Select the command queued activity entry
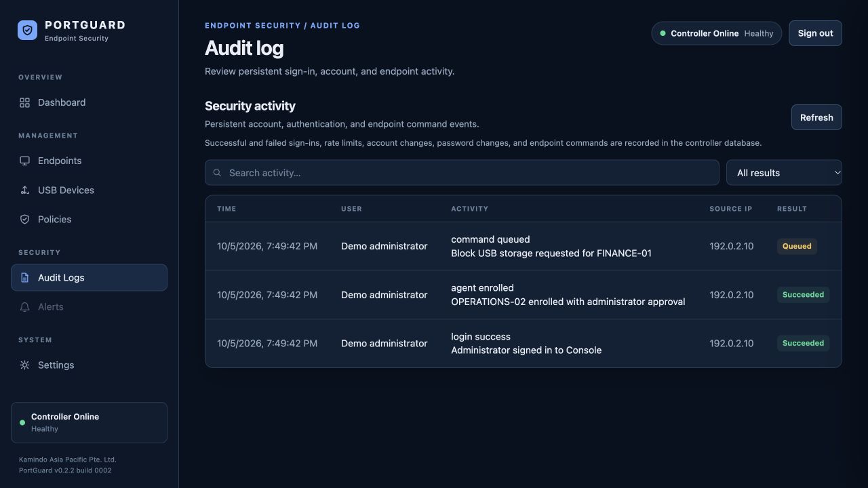The height and width of the screenshot is (488, 868). point(523,246)
